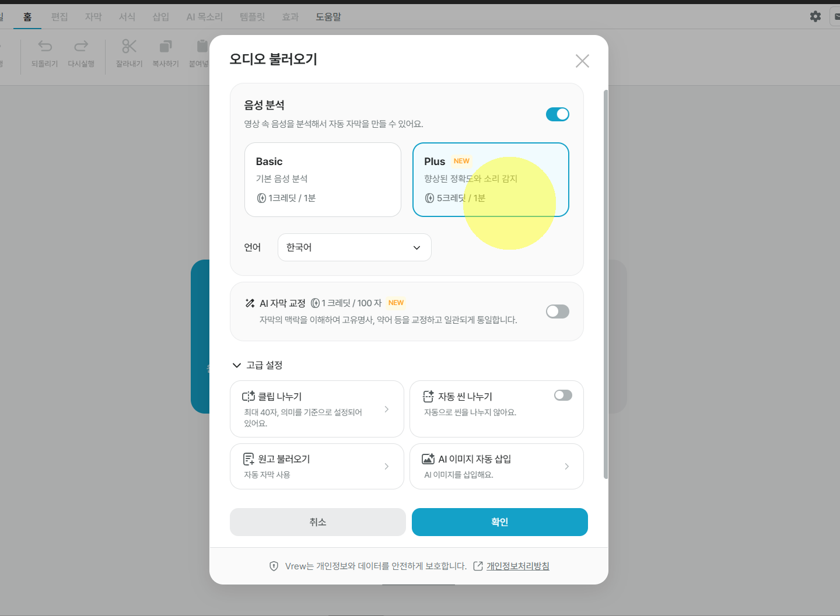
Task: Open the 삽입 tab
Action: [161, 17]
